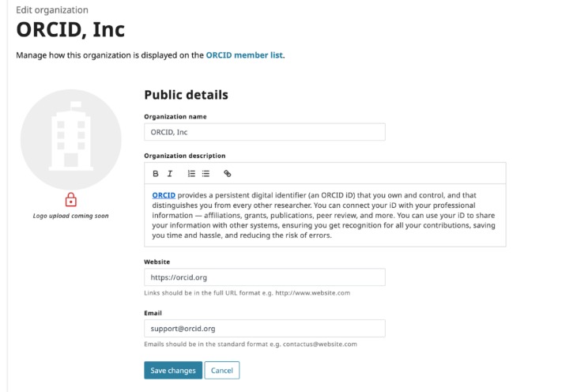Viewport: 562px width, 392px height.
Task: Click the Organization name field
Action: point(264,133)
